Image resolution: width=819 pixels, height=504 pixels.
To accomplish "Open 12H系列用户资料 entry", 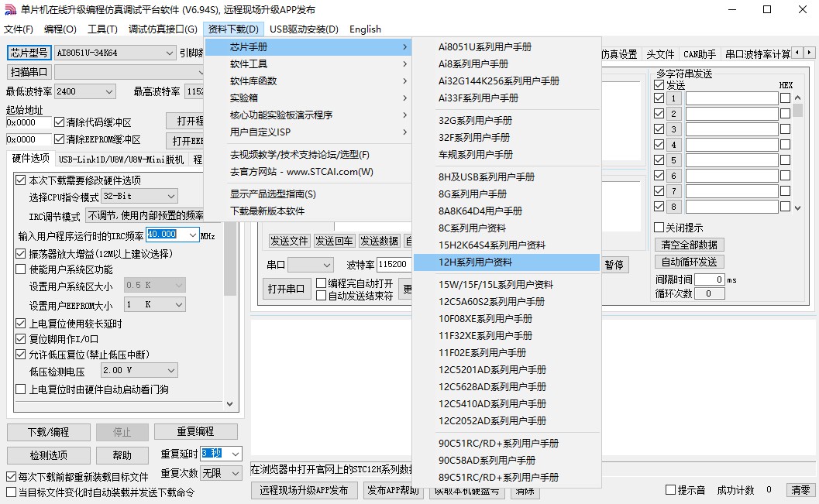I will click(506, 262).
